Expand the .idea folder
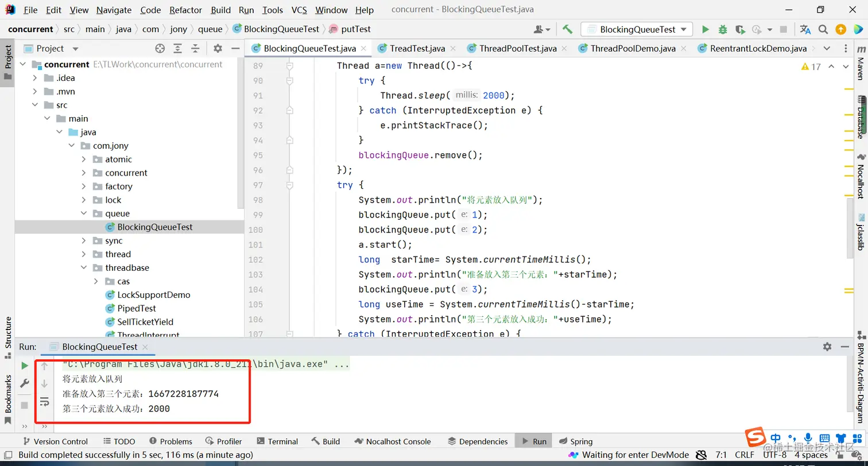This screenshot has height=466, width=868. [35, 78]
